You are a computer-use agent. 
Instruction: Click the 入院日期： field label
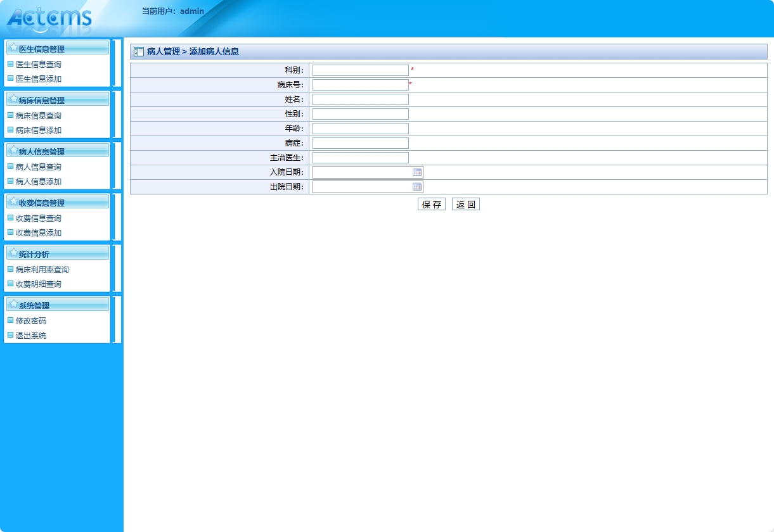(287, 172)
